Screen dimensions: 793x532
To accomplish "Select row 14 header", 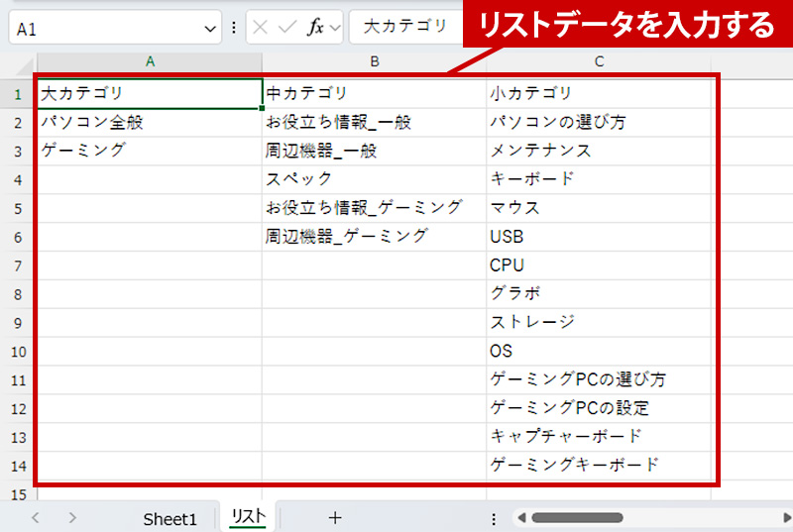I will 18,466.
